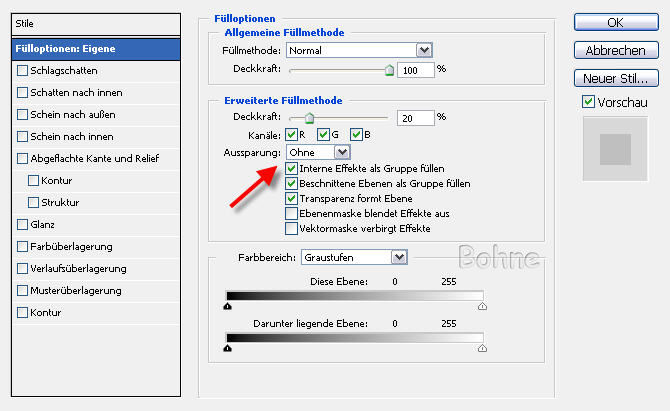Expand the Farbbereich Graustufen dropdown
670x411 pixels.
pos(399,257)
